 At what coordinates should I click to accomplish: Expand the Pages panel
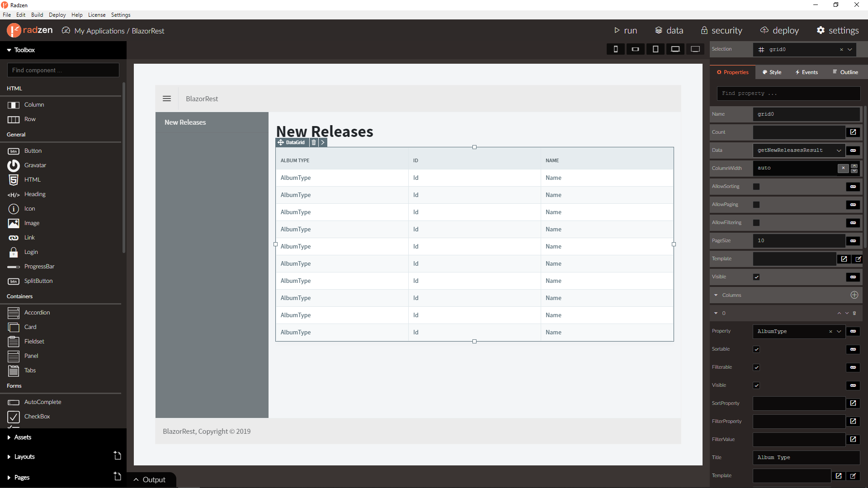click(9, 478)
